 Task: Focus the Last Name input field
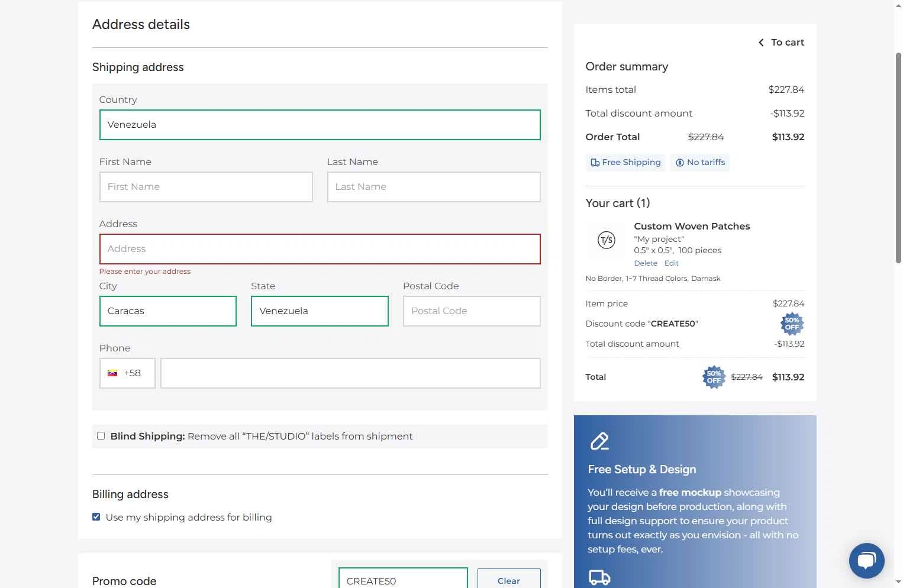[x=434, y=187]
